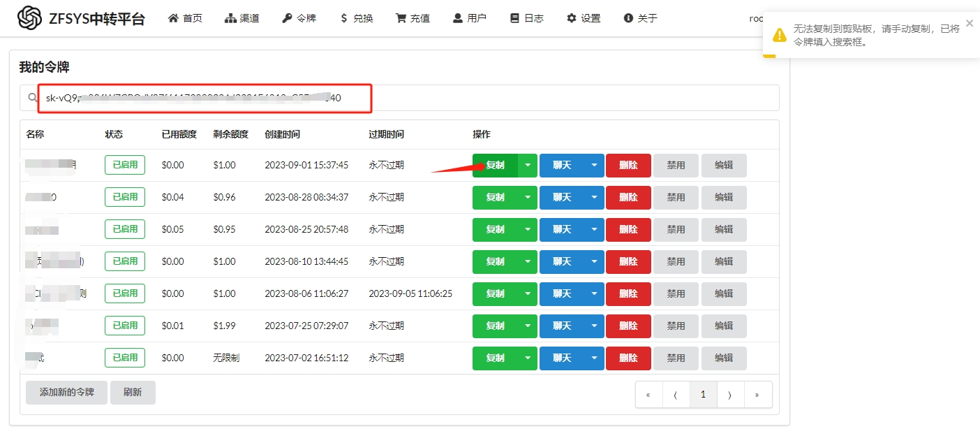Expand chat dropdown for 2023-09-01 token

click(595, 166)
